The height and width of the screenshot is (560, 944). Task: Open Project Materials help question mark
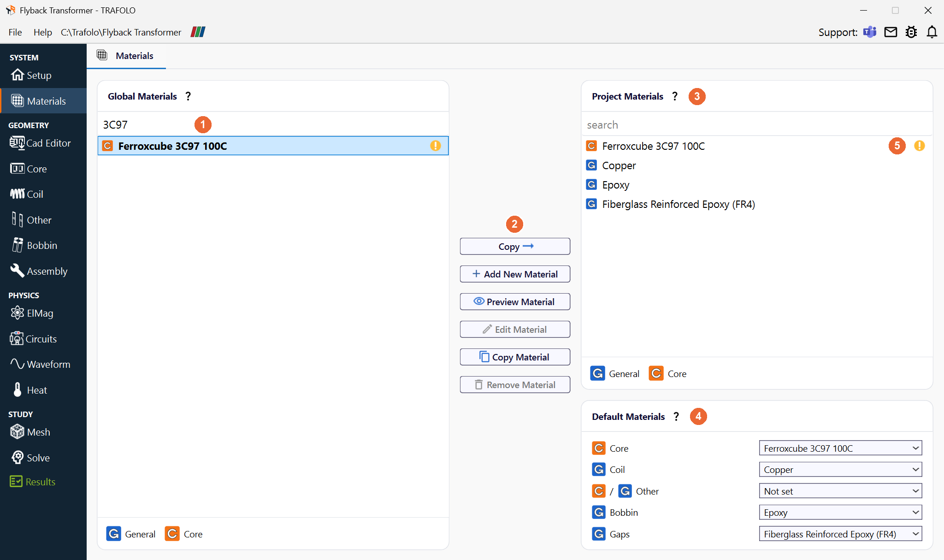[x=675, y=96]
